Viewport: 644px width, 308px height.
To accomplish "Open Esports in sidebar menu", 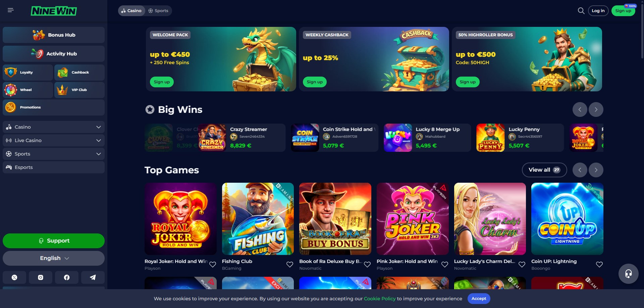I will pyautogui.click(x=54, y=167).
